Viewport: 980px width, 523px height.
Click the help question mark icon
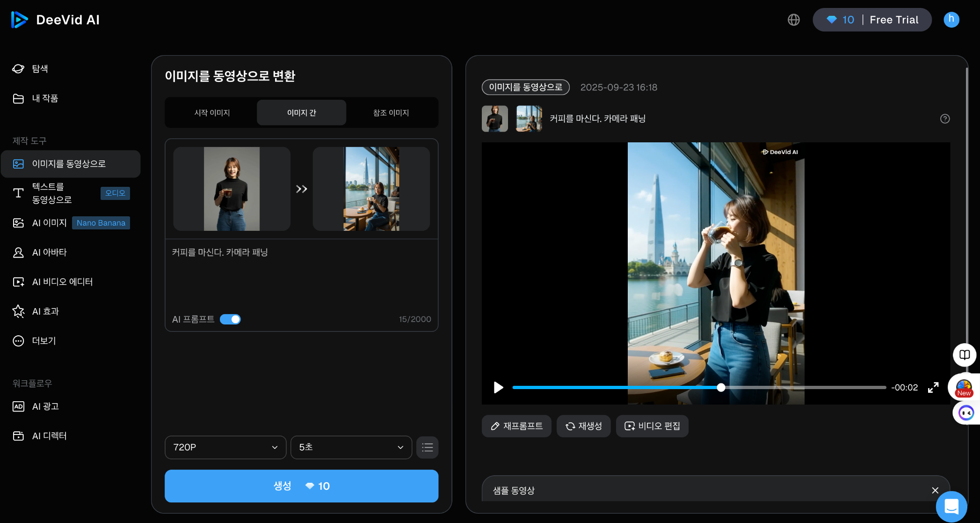click(945, 119)
